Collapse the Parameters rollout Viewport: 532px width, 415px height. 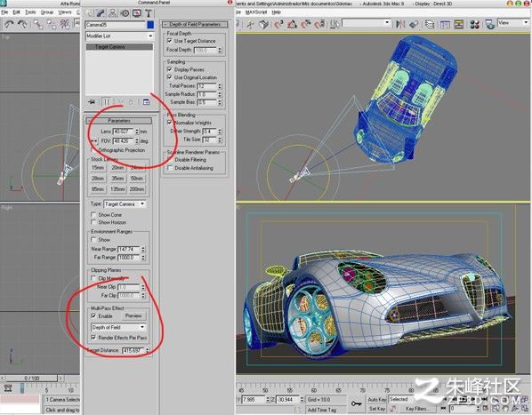pos(119,121)
